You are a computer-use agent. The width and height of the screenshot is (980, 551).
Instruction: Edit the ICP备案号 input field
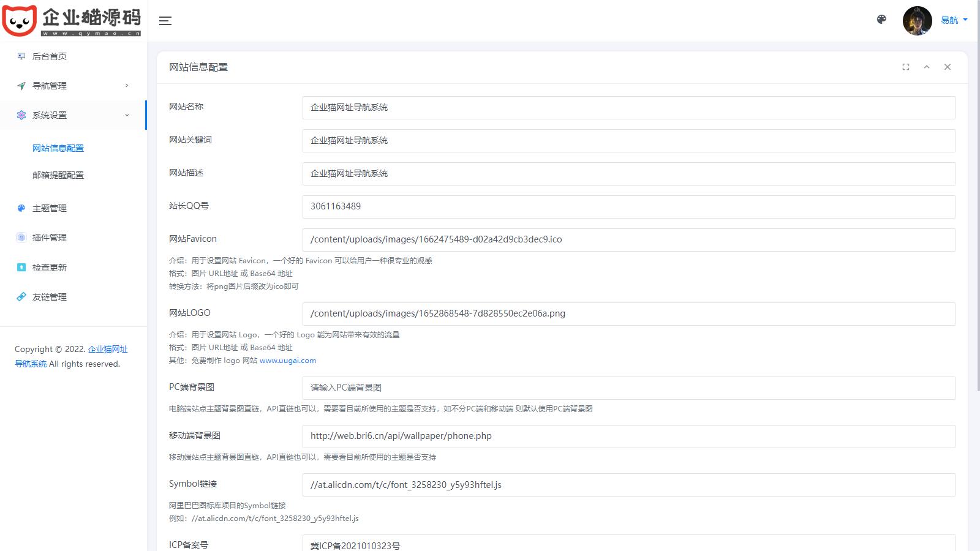pos(629,543)
